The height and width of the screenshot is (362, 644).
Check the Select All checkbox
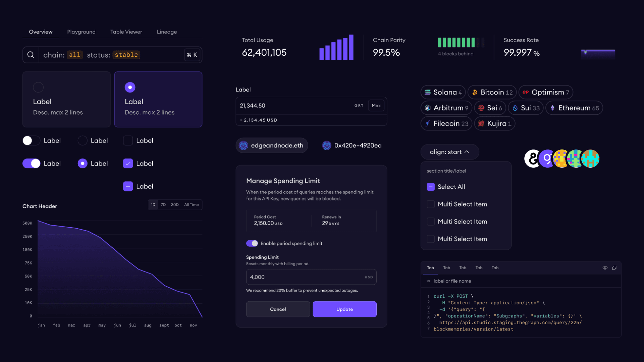(x=430, y=187)
